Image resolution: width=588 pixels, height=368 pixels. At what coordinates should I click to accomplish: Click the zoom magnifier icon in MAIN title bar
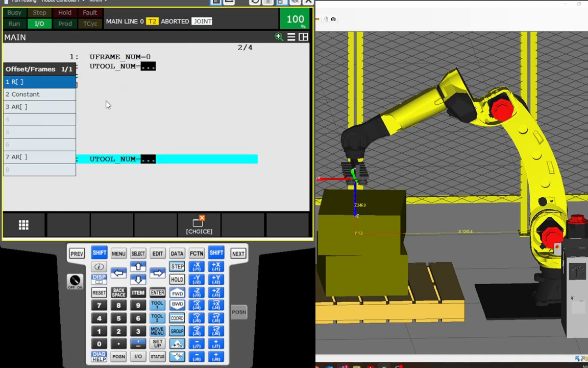click(279, 37)
